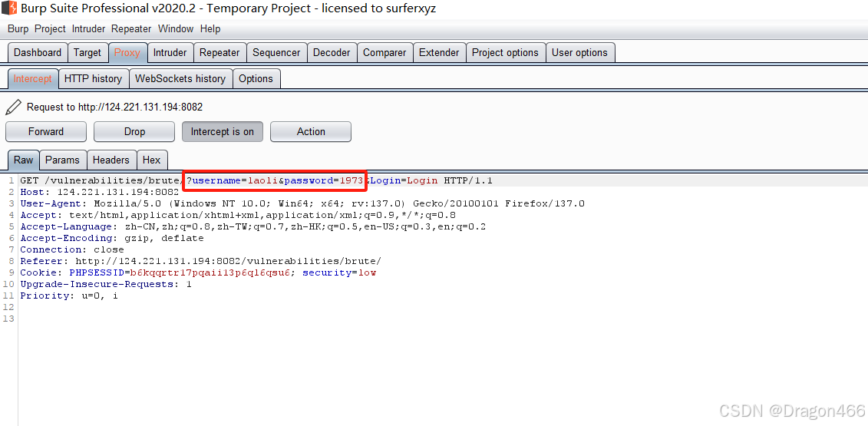
Task: Click the pencil edit icon beside Request to
Action: point(14,107)
